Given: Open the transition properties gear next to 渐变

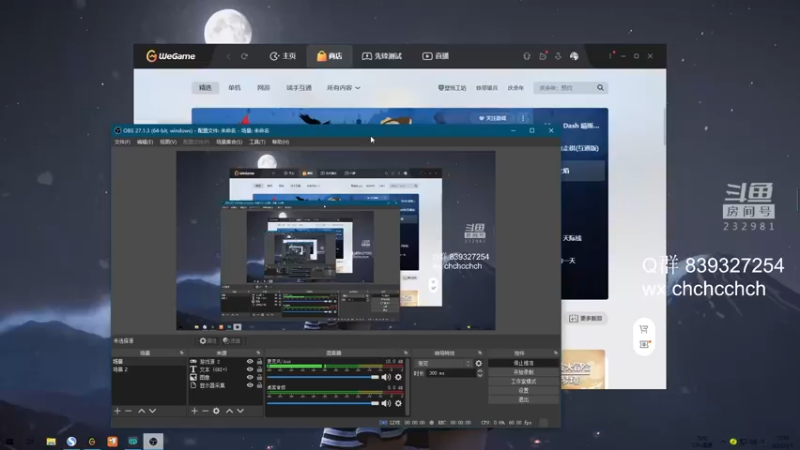Looking at the screenshot, I should point(479,363).
